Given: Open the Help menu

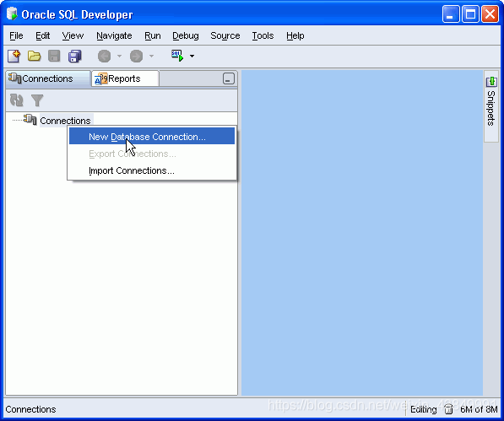Looking at the screenshot, I should coord(295,35).
